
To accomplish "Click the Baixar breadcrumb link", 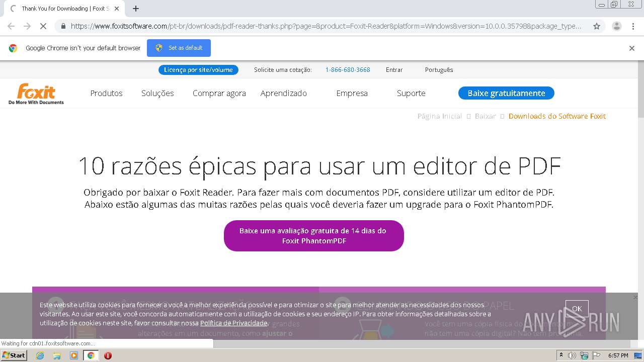I will [x=486, y=116].
